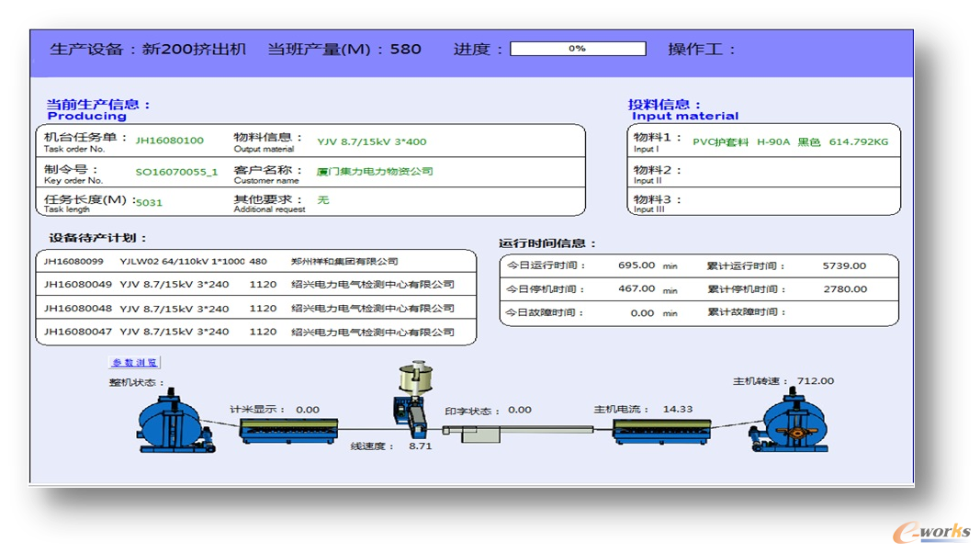The height and width of the screenshot is (553, 980).
Task: Click output material YJV 8.7/15kV 3*400
Action: [x=372, y=141]
